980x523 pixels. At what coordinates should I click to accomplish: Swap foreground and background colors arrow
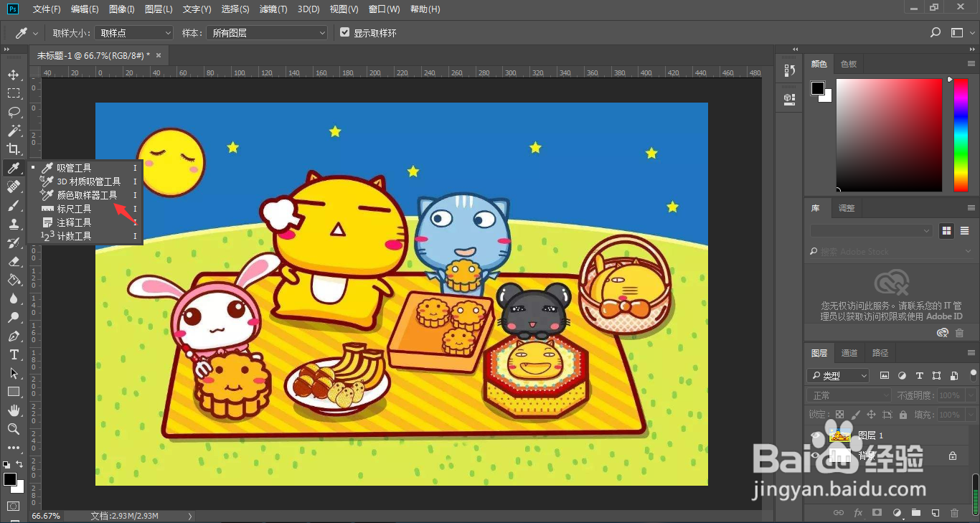19,464
